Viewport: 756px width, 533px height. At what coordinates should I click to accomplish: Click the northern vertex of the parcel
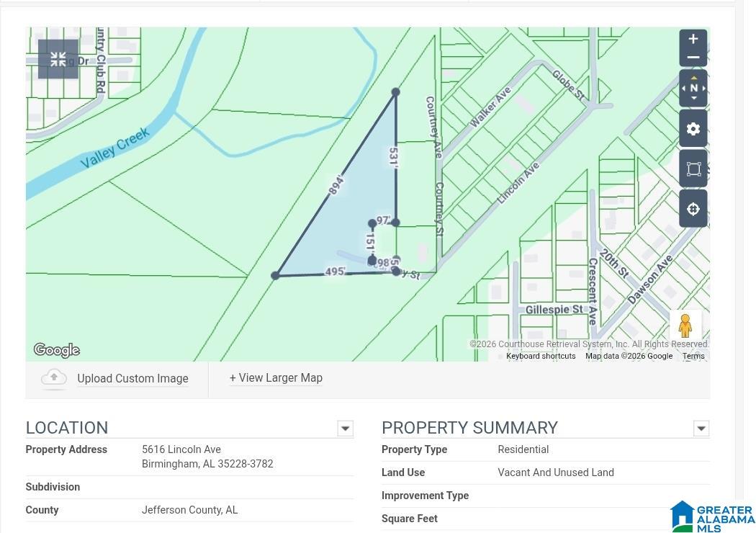tap(395, 92)
